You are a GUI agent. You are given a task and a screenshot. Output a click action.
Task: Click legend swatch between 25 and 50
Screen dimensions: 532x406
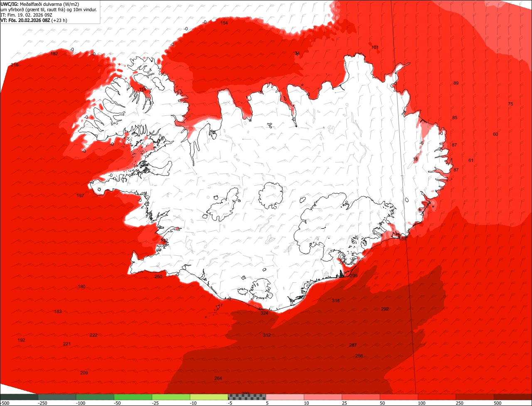coord(361,397)
